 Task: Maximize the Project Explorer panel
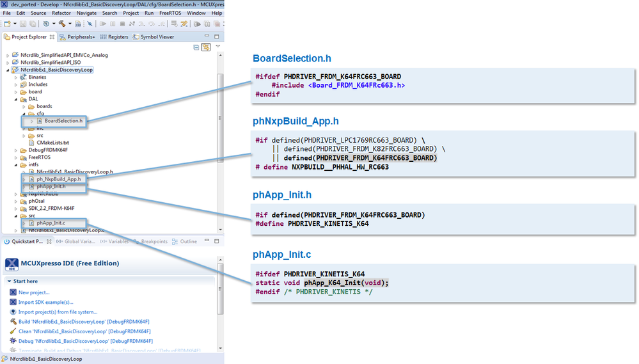click(216, 36)
